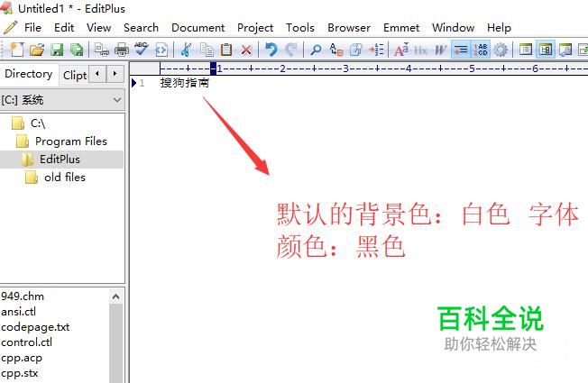Viewport: 588px width, 383px height.
Task: Click the right tab scroll arrow
Action: point(115,74)
